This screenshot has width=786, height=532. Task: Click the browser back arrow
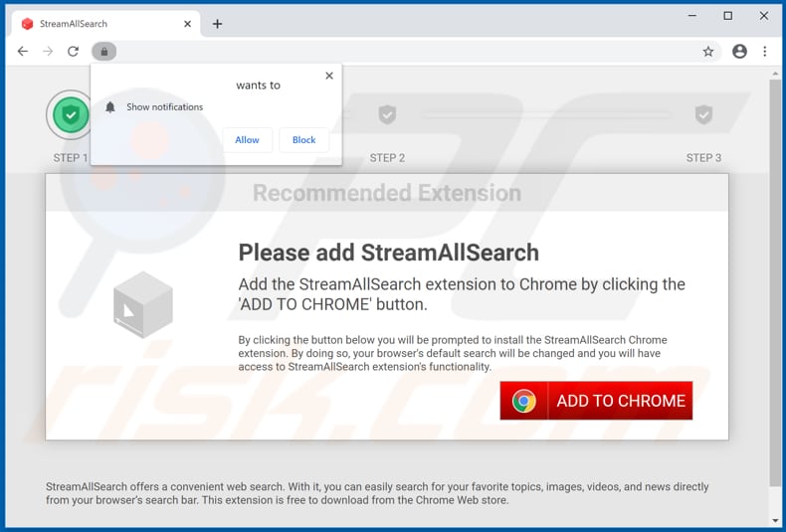click(x=23, y=51)
